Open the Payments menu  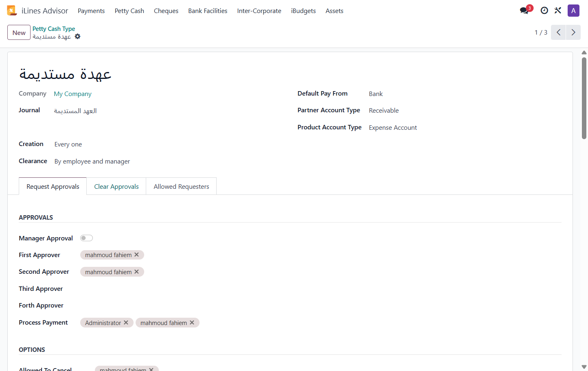[x=91, y=11]
